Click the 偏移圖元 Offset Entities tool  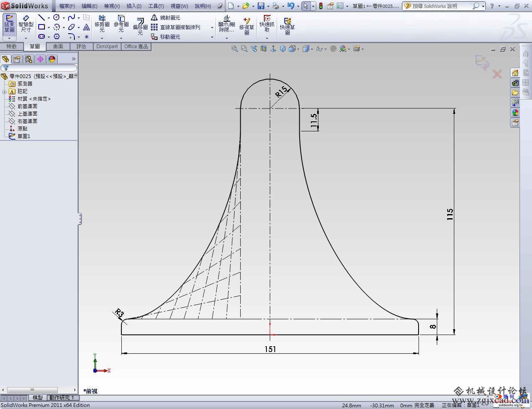[x=140, y=26]
